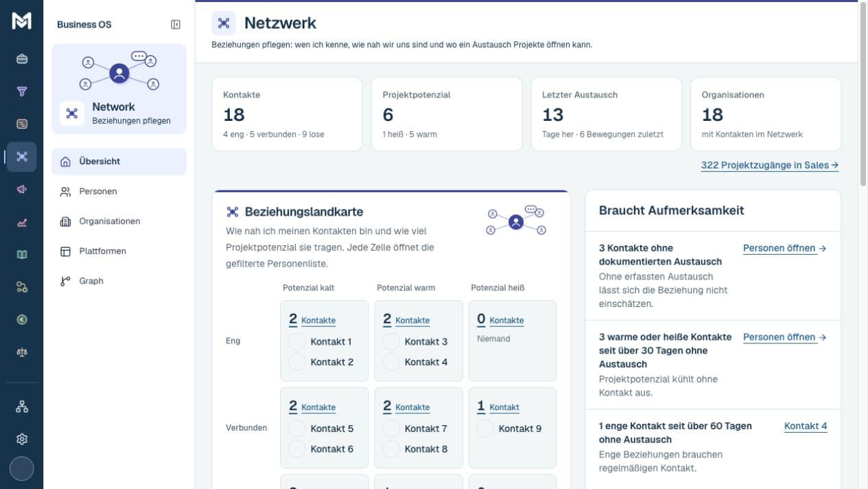
Task: Go to the Übersicht section
Action: tap(119, 161)
